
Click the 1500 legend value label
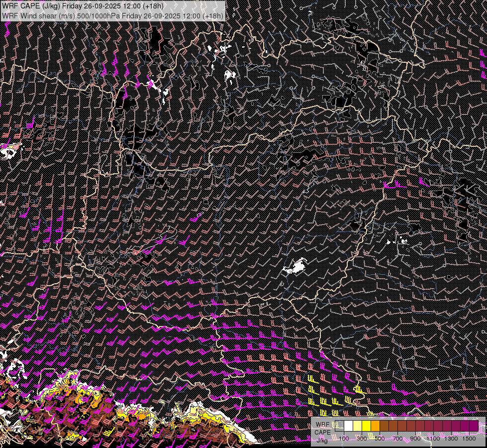pyautogui.click(x=469, y=439)
